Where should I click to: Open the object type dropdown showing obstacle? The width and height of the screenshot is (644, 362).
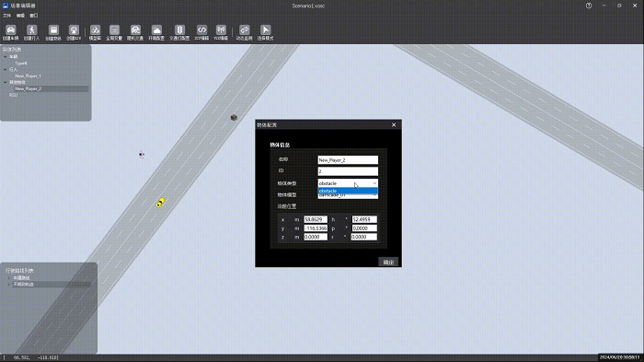point(348,183)
